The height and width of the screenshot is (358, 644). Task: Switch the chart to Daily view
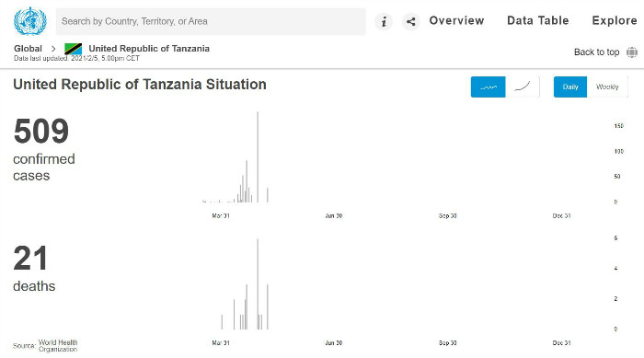click(x=570, y=87)
